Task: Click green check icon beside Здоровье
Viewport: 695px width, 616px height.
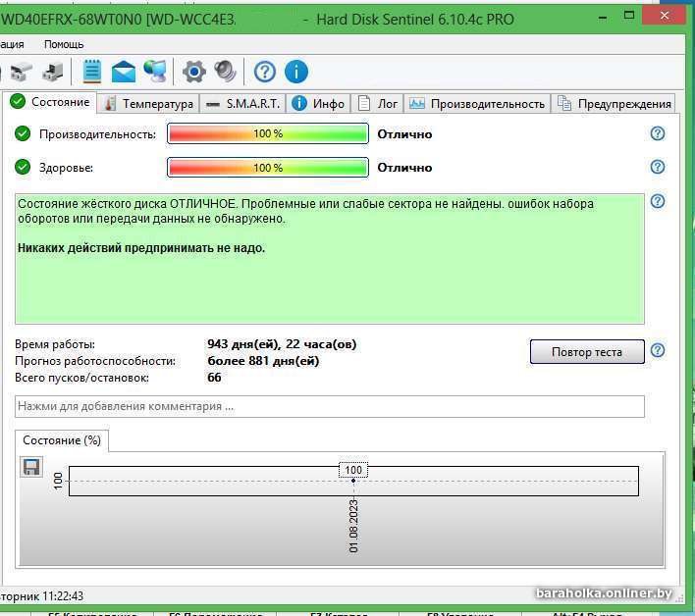Action: click(x=23, y=167)
